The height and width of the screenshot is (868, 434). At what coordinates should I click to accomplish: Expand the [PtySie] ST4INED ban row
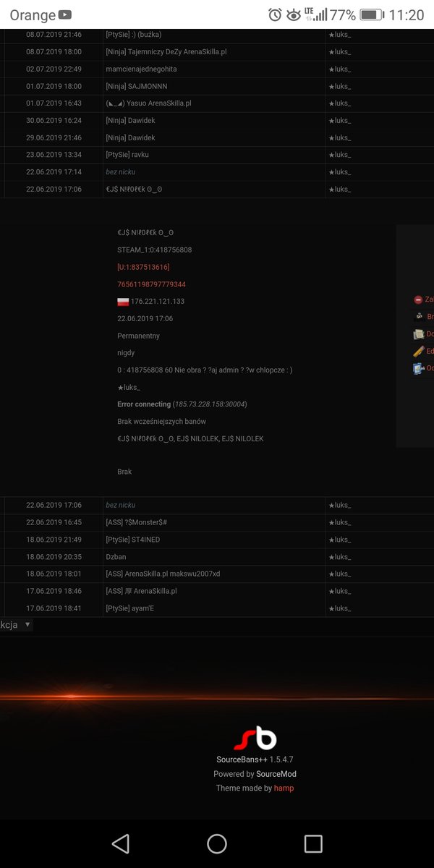(x=217, y=540)
